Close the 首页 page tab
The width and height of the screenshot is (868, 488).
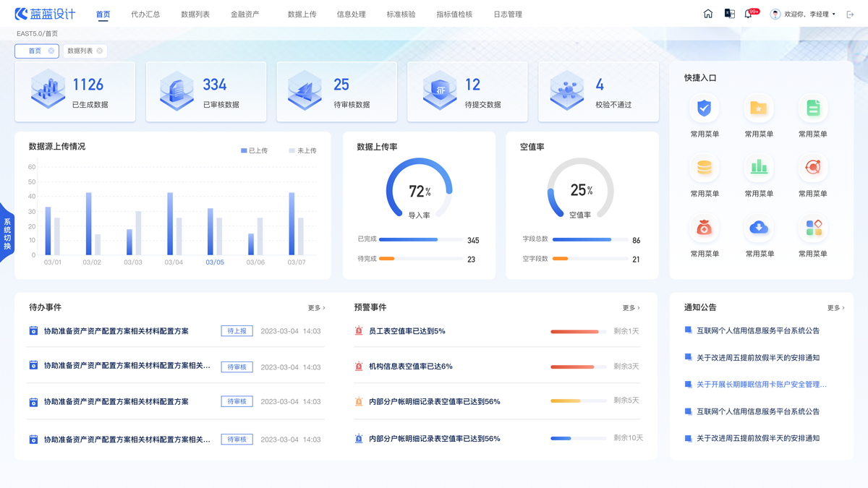pyautogui.click(x=51, y=51)
